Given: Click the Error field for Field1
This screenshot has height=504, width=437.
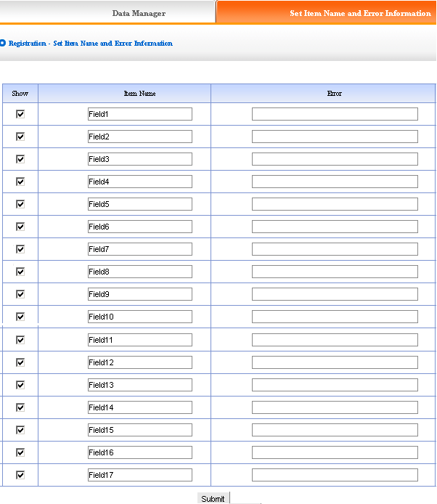Looking at the screenshot, I should tap(335, 114).
